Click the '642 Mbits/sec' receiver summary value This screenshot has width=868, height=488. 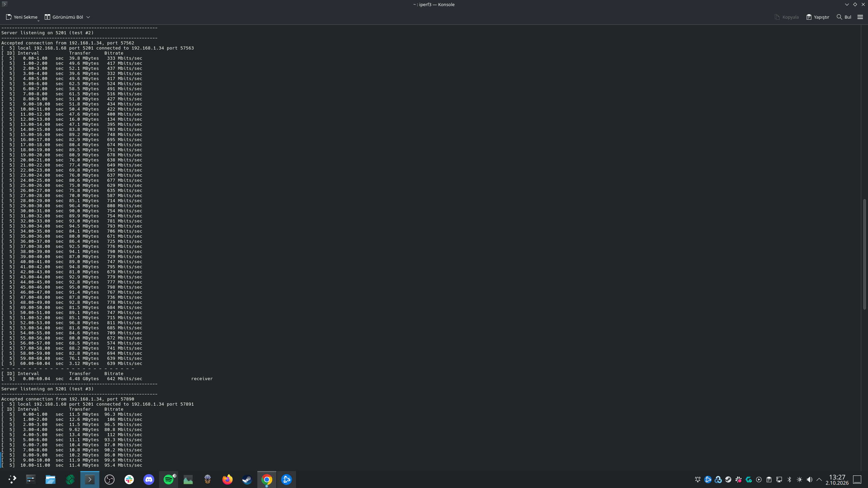125,378
